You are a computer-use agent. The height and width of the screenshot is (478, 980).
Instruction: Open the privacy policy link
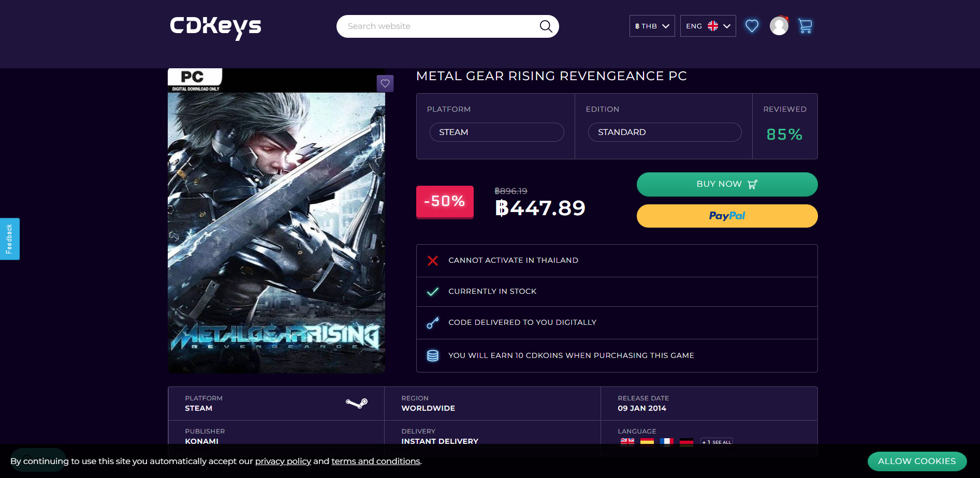[283, 461]
